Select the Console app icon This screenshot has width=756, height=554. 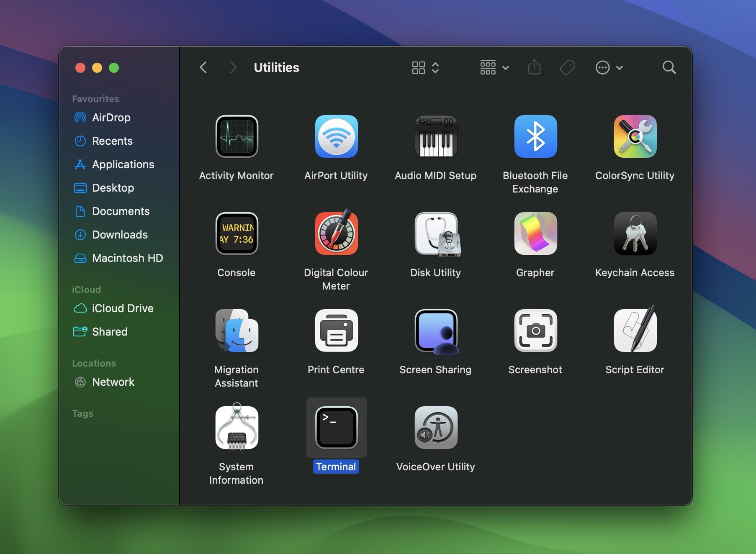click(x=237, y=233)
